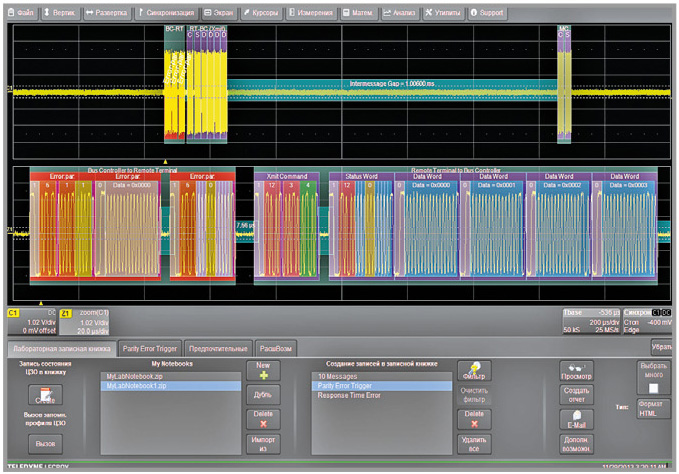Toggle the Z1 zoom trace descriptor
This screenshot has width=679, height=474.
tap(86, 319)
